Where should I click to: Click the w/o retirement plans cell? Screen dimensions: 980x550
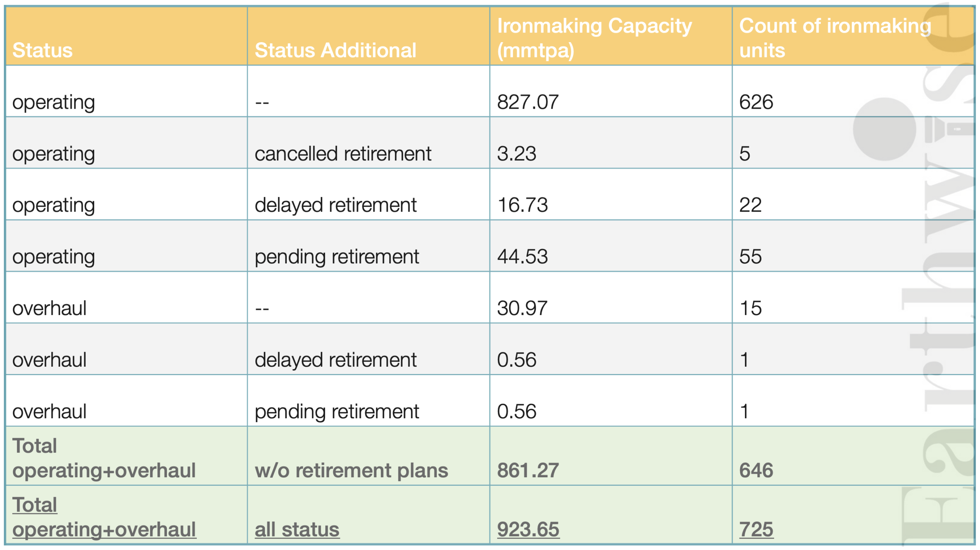(x=368, y=456)
